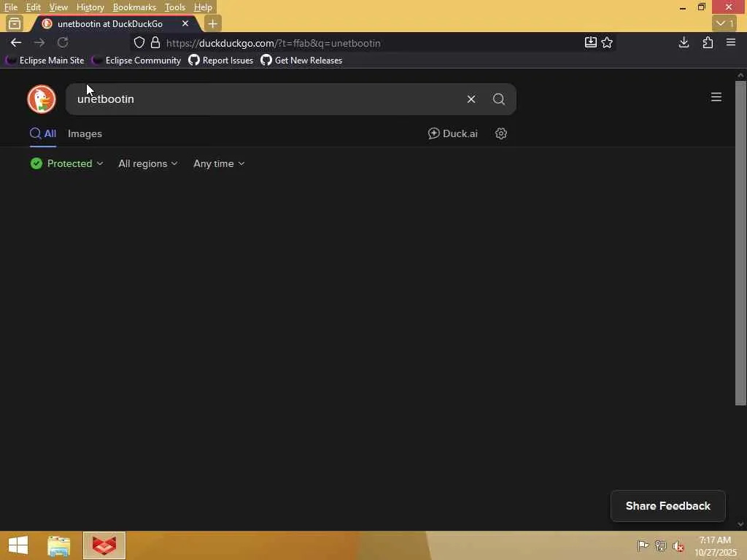Open DuckDuckGo hamburger menu

(716, 97)
